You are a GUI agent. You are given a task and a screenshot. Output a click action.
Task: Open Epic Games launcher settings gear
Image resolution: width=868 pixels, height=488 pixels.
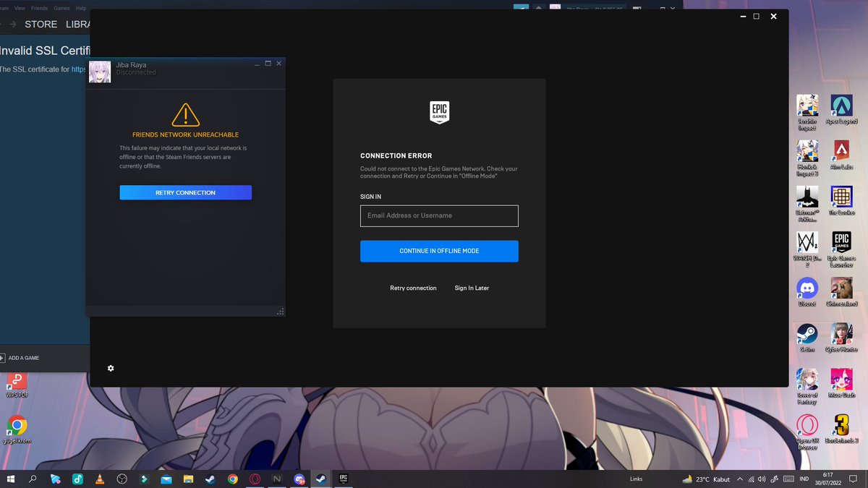point(111,368)
